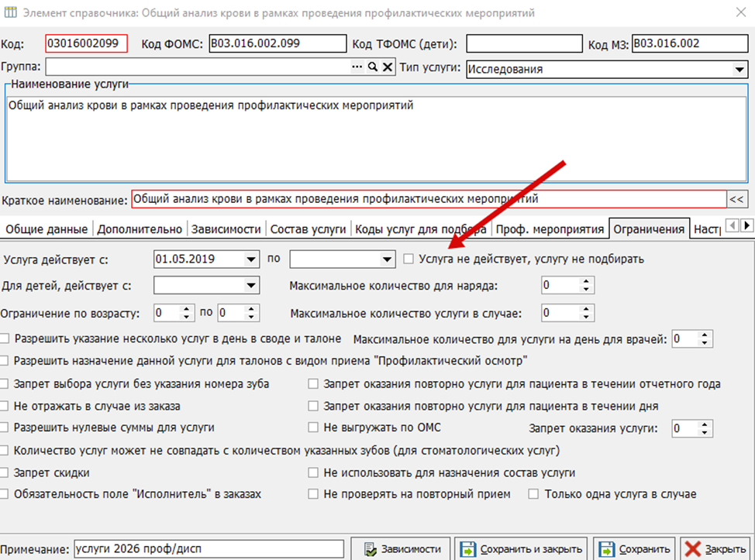
Task: Check 'Запрет оказания повторно услуги в течении дня'
Action: (x=313, y=406)
